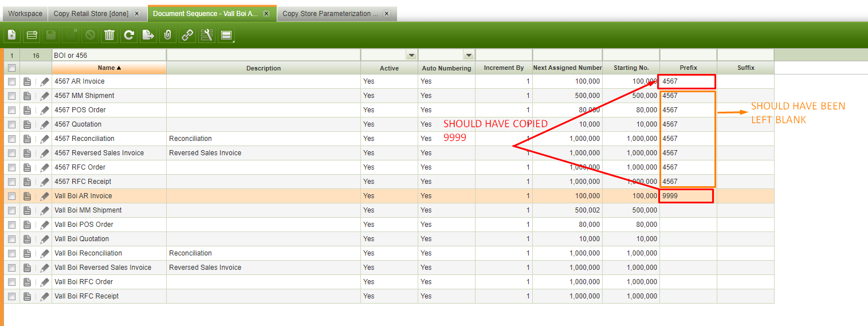Switch to the Workspace tab
The width and height of the screenshot is (868, 326).
(x=25, y=14)
